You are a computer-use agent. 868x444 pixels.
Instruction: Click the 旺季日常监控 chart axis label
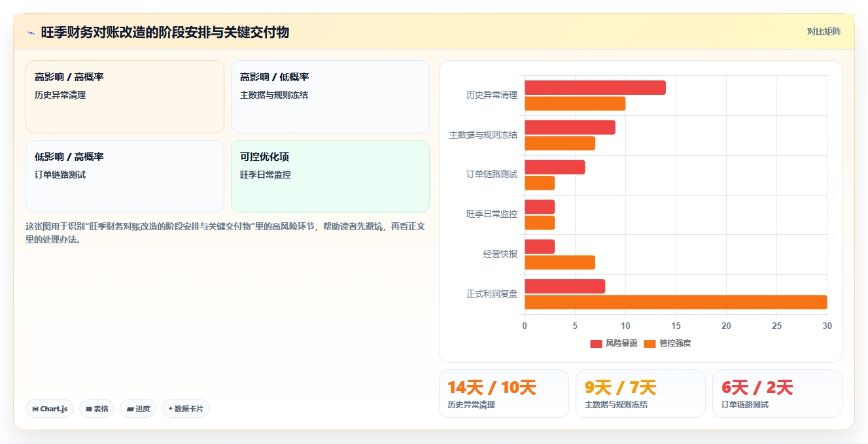coord(492,214)
